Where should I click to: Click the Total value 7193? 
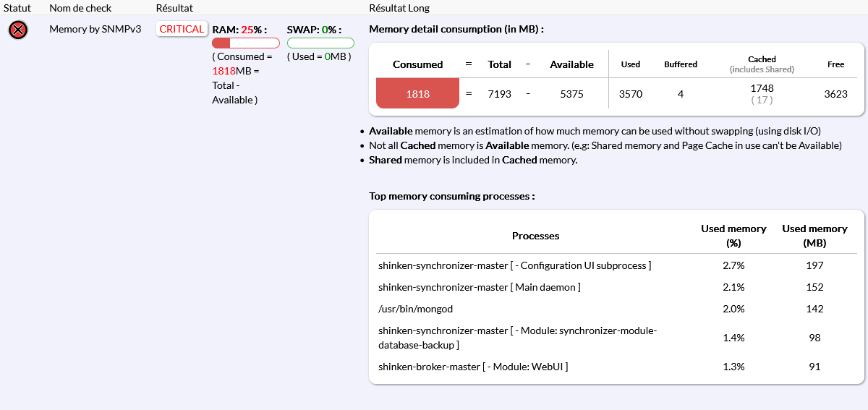pos(500,94)
